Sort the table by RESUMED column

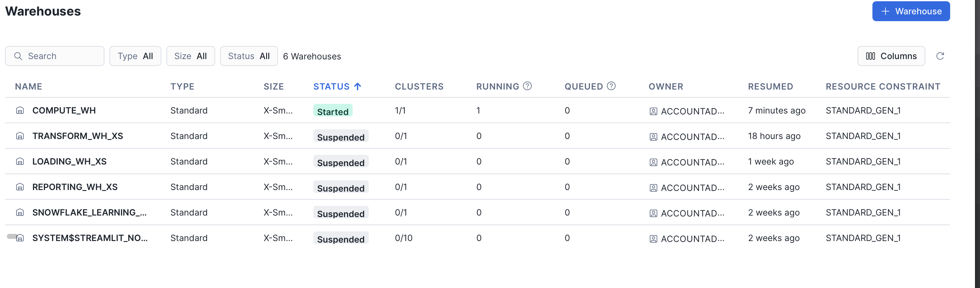pos(770,86)
